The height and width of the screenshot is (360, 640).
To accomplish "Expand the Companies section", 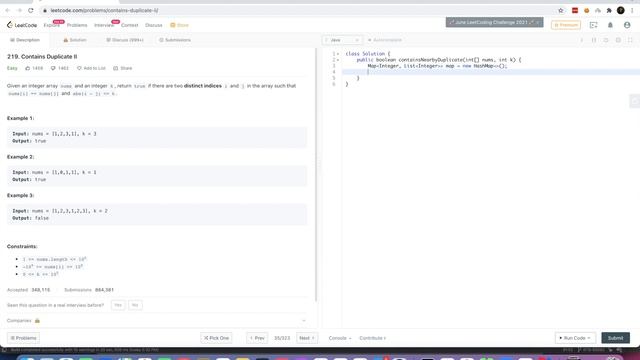I will 156,320.
